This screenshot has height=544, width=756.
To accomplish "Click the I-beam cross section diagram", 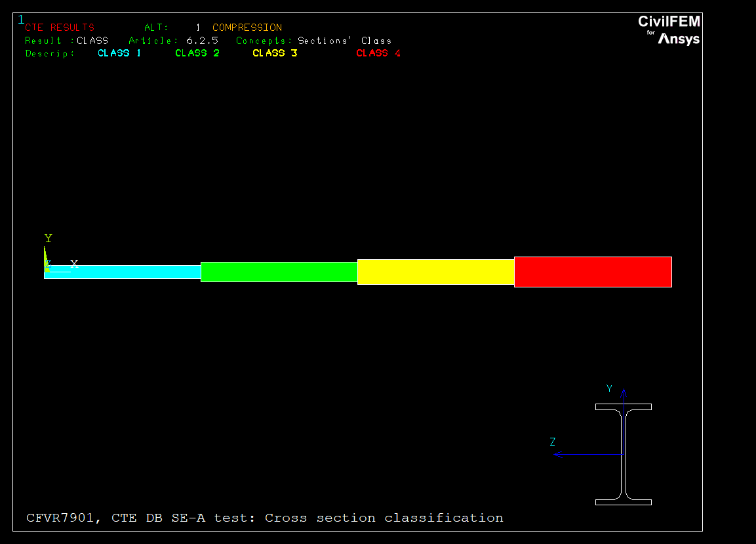I will point(624,454).
